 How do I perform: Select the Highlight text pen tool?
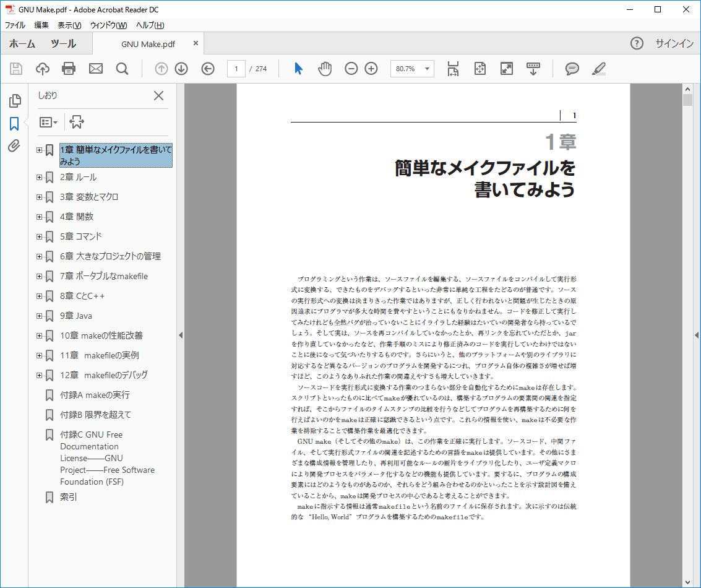click(598, 69)
